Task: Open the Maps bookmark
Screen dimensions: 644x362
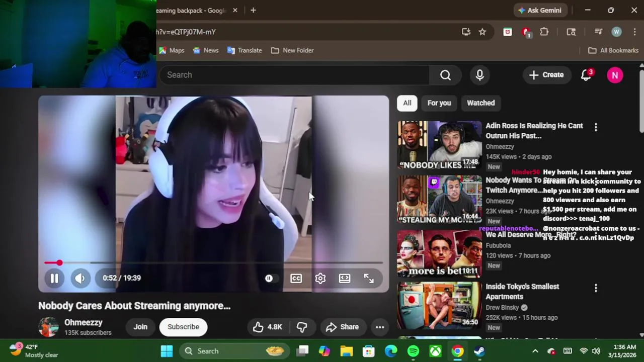Action: coord(172,50)
